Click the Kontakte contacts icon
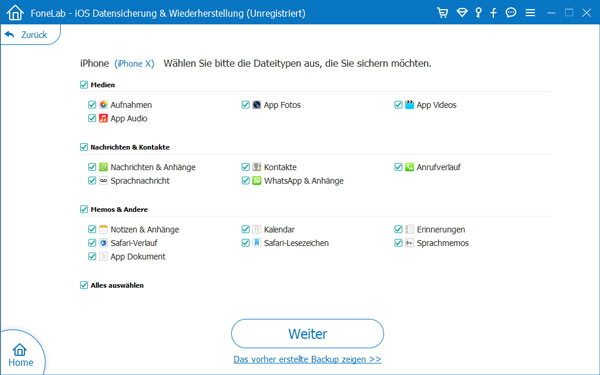Screen dimensions: 600x375 pyautogui.click(x=257, y=167)
